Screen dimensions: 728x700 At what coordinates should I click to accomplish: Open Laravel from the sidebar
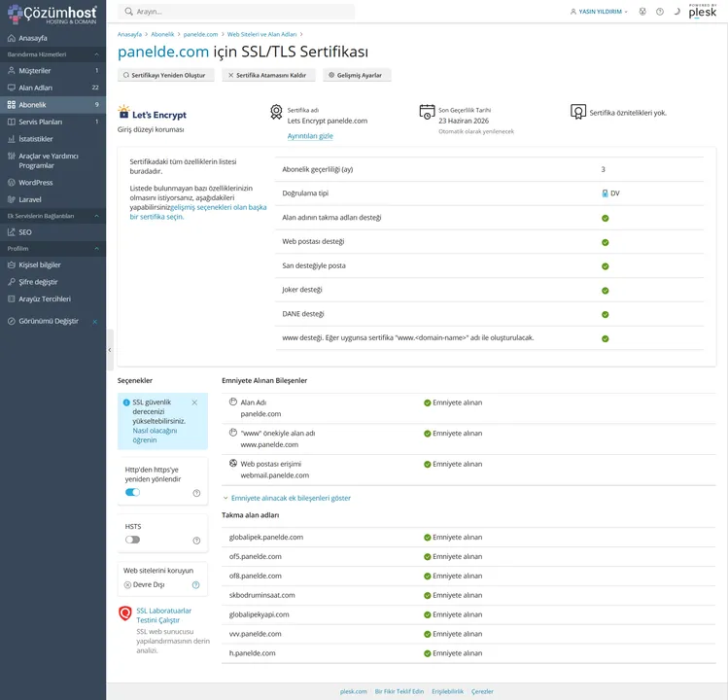(x=30, y=199)
